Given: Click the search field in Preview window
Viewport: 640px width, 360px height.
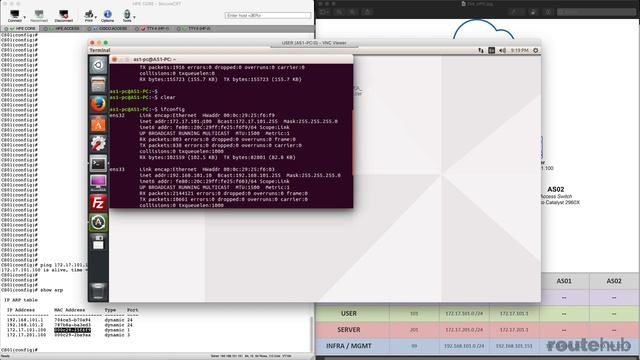Looking at the screenshot, I should point(596,12).
